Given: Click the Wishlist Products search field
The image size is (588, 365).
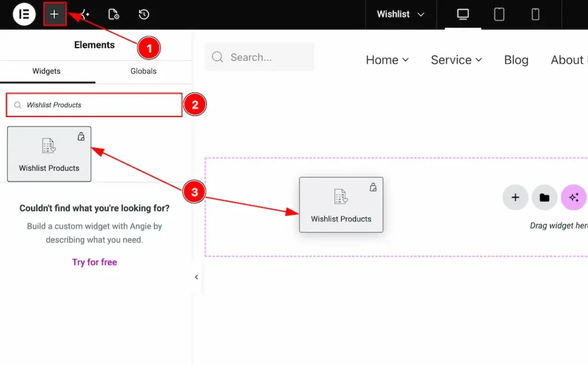Looking at the screenshot, I should click(94, 105).
